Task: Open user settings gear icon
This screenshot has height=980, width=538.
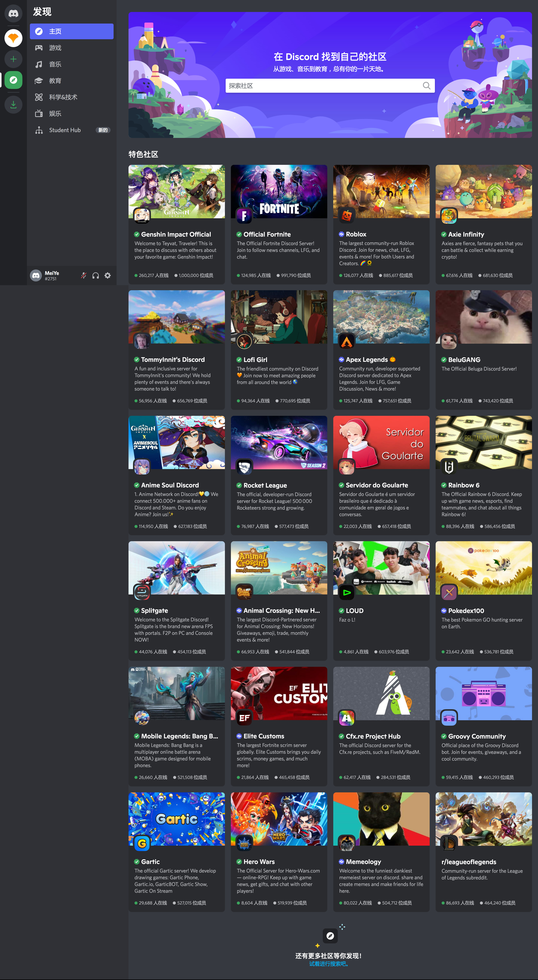Action: (x=108, y=275)
